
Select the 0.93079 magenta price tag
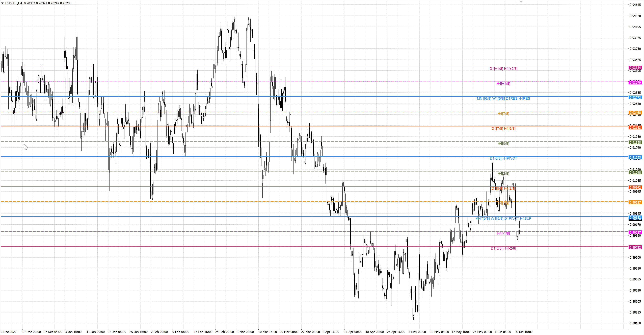(635, 83)
